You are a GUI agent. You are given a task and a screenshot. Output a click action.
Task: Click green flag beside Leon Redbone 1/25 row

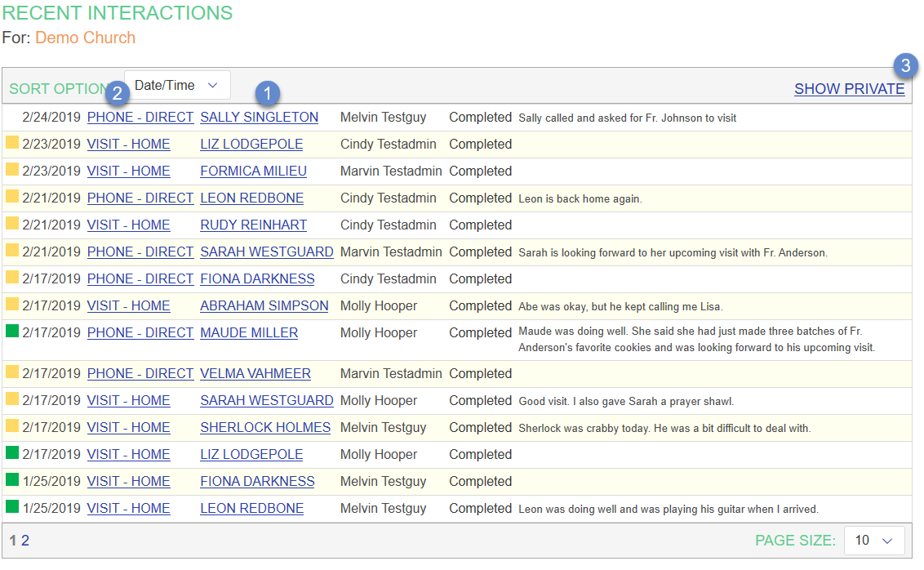pos(12,508)
